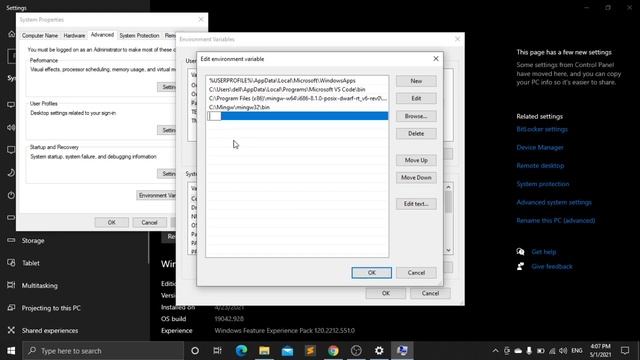Open File Explorer from taskbar
Image resolution: width=640 pixels, height=360 pixels.
(264, 351)
